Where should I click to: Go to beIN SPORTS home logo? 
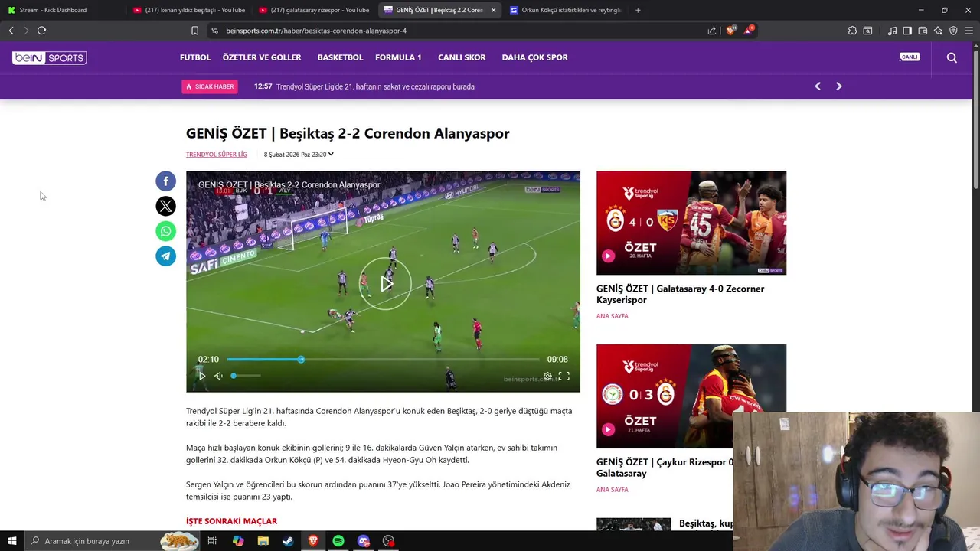(50, 58)
